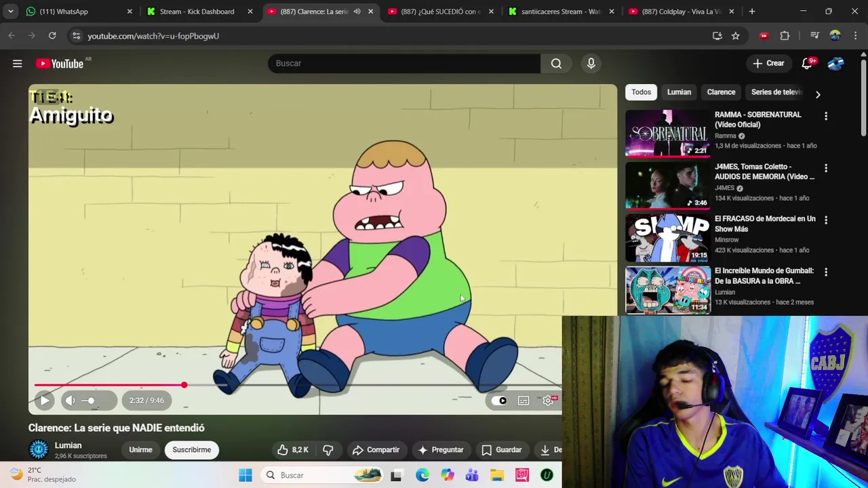This screenshot has width=868, height=488.
Task: Switch to the santiicaceres Stream tab
Action: pyautogui.click(x=561, y=12)
